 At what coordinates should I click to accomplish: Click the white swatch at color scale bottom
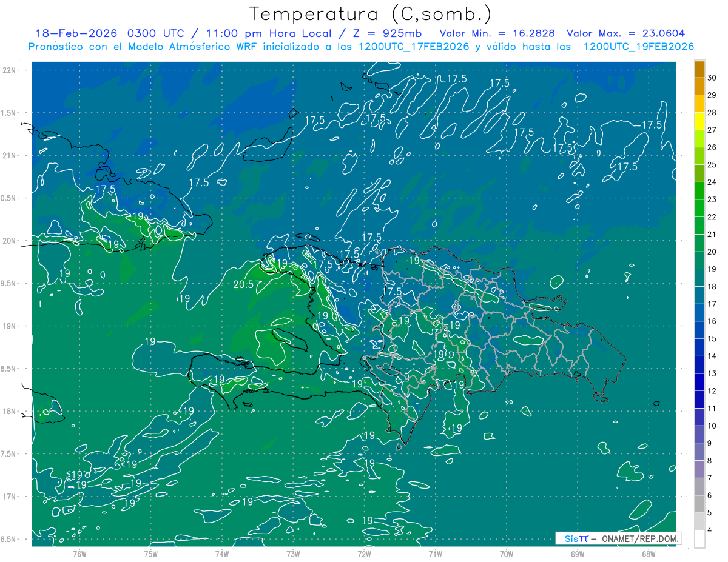pos(699,539)
